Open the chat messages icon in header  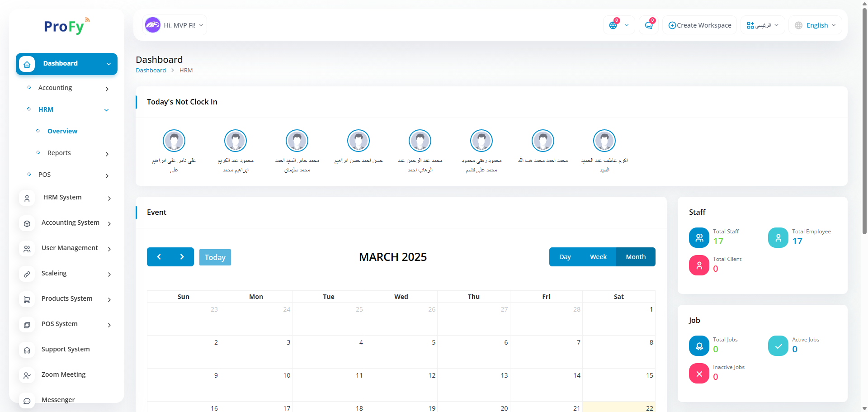[649, 25]
